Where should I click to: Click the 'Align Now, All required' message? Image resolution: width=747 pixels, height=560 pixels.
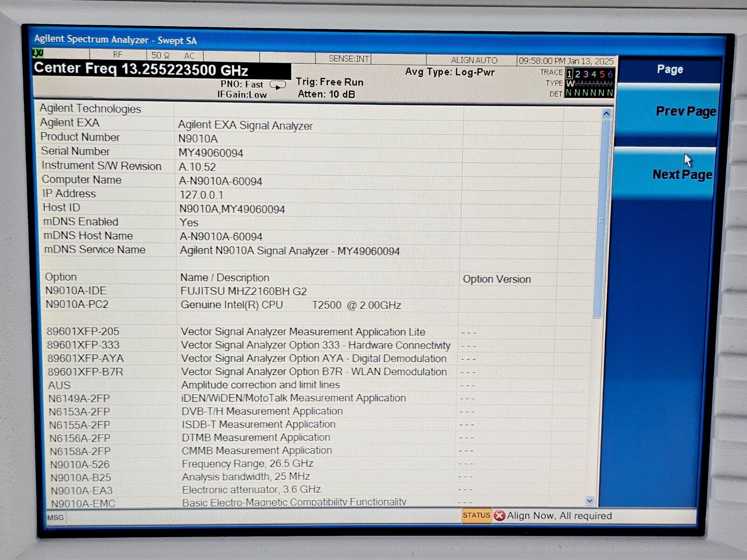coord(559,516)
